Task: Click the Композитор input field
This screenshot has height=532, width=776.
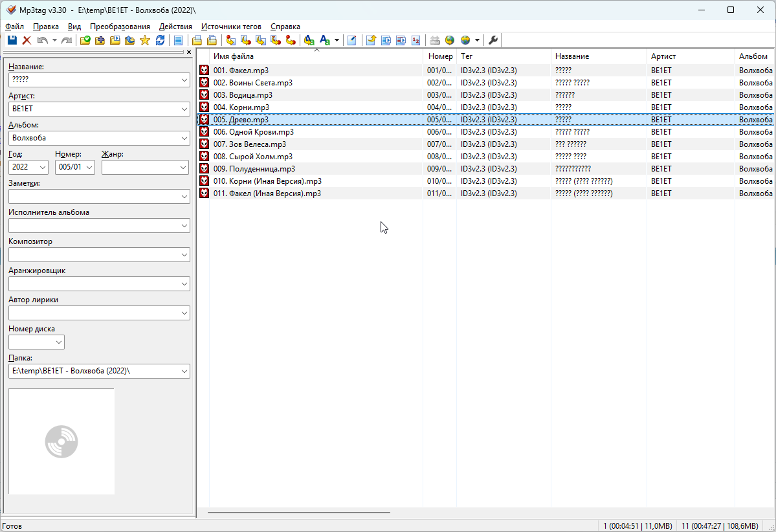Action: tap(93, 255)
